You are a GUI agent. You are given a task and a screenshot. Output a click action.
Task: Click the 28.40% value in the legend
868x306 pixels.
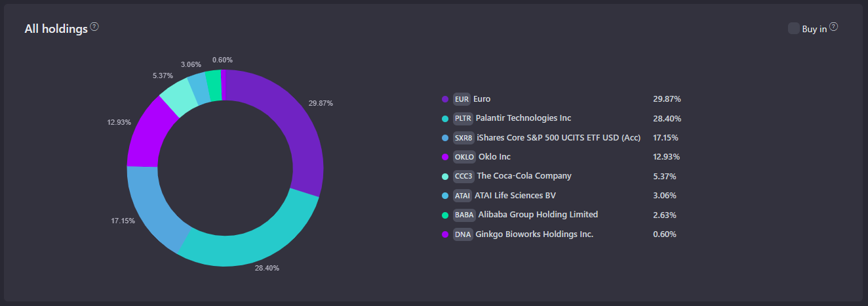pos(667,118)
